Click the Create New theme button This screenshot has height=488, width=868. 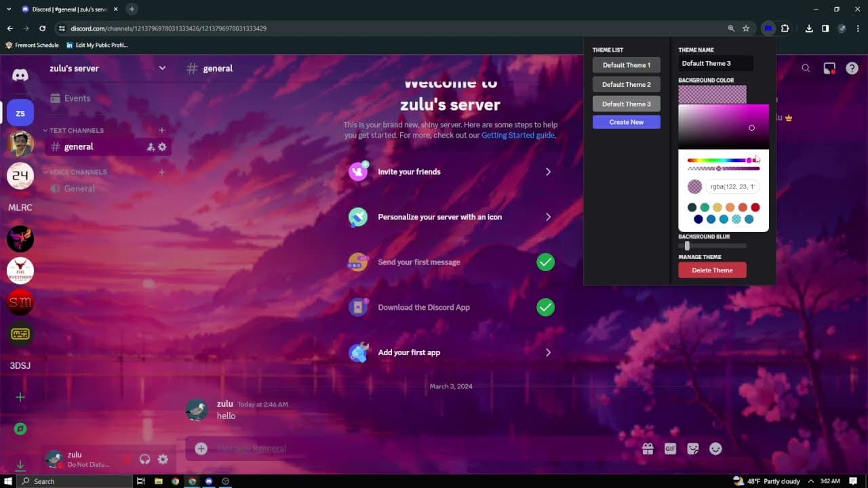coord(626,122)
